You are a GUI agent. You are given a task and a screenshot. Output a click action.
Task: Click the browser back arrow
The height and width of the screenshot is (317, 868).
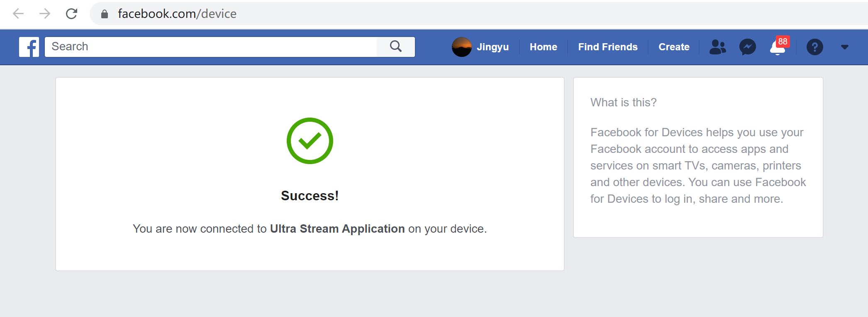(x=18, y=14)
